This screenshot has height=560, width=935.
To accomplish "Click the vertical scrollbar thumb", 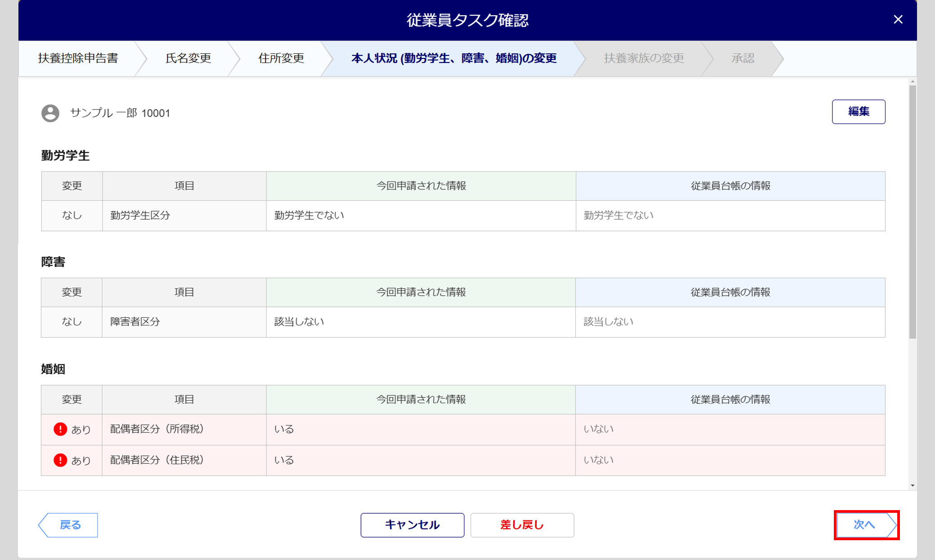I will (912, 211).
